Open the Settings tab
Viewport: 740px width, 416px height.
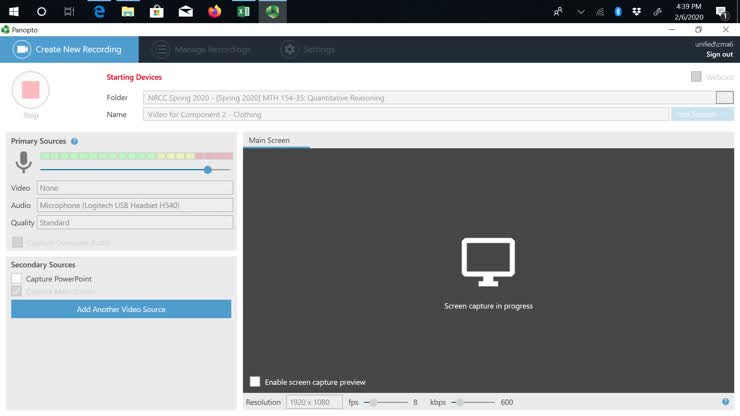coord(308,49)
